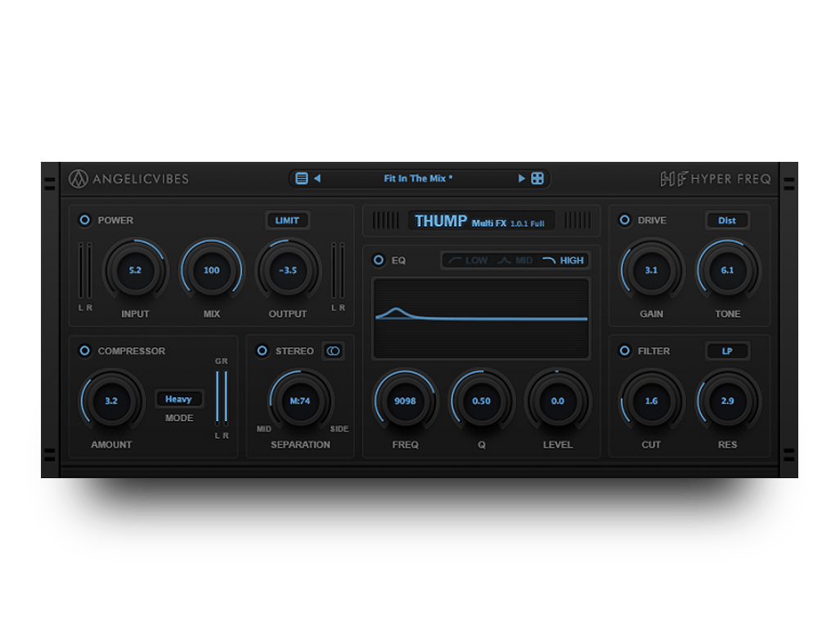The width and height of the screenshot is (840, 640).
Task: Toggle the POWER section on/off
Action: 84,220
